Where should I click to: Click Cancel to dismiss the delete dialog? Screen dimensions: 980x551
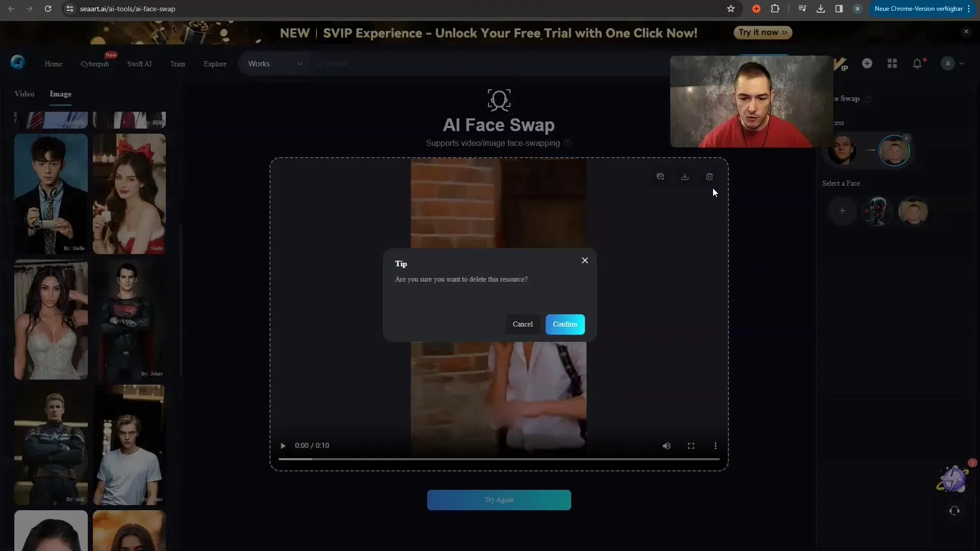(523, 323)
